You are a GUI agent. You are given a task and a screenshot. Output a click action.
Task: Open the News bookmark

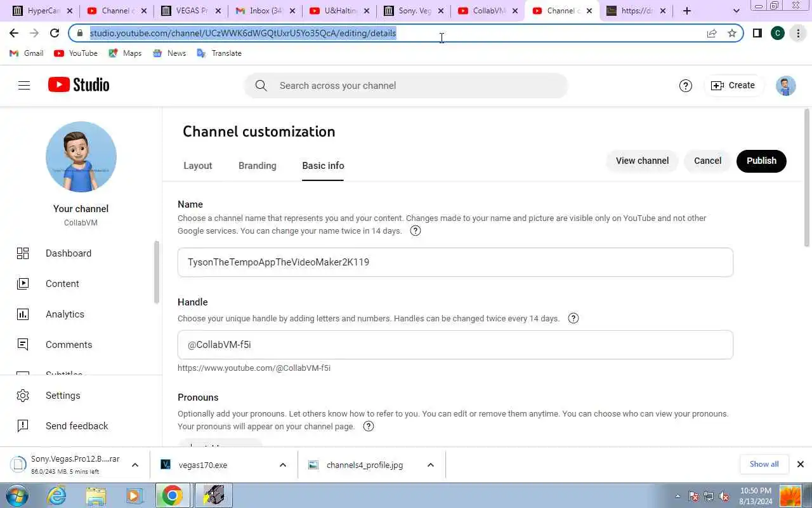(x=169, y=53)
